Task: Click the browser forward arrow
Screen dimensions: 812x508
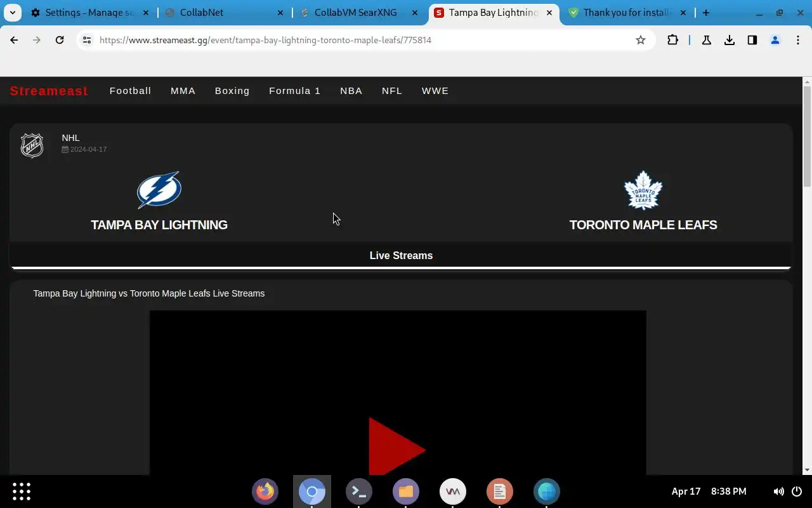Action: (37, 40)
